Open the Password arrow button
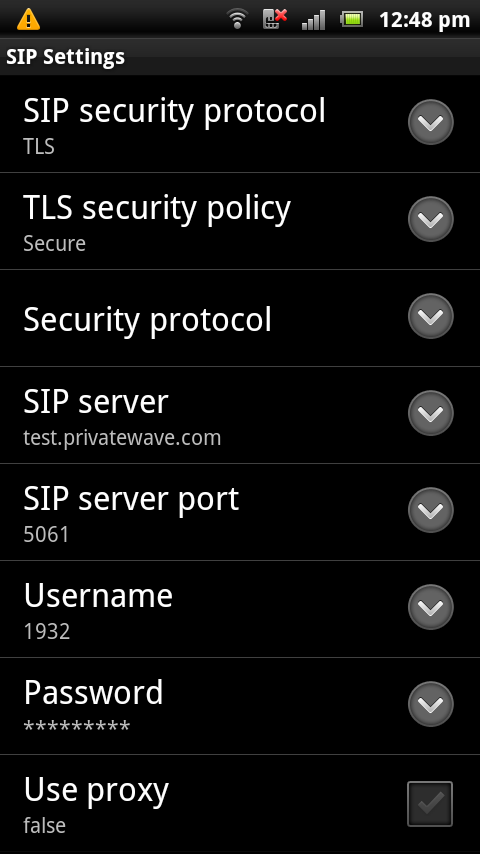This screenshot has width=480, height=854. (430, 704)
